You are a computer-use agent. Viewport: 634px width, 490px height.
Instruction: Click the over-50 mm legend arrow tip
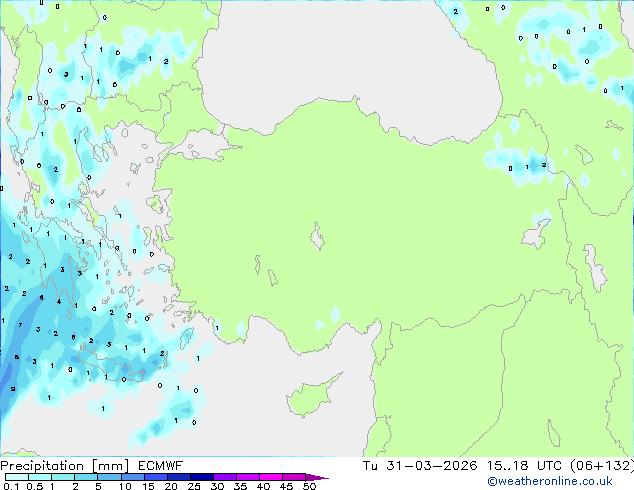click(x=317, y=477)
